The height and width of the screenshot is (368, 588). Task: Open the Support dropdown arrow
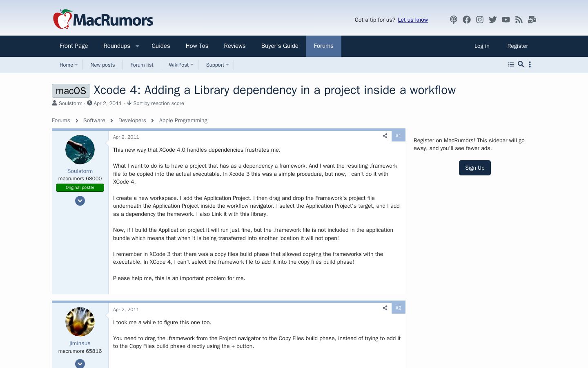(x=227, y=65)
